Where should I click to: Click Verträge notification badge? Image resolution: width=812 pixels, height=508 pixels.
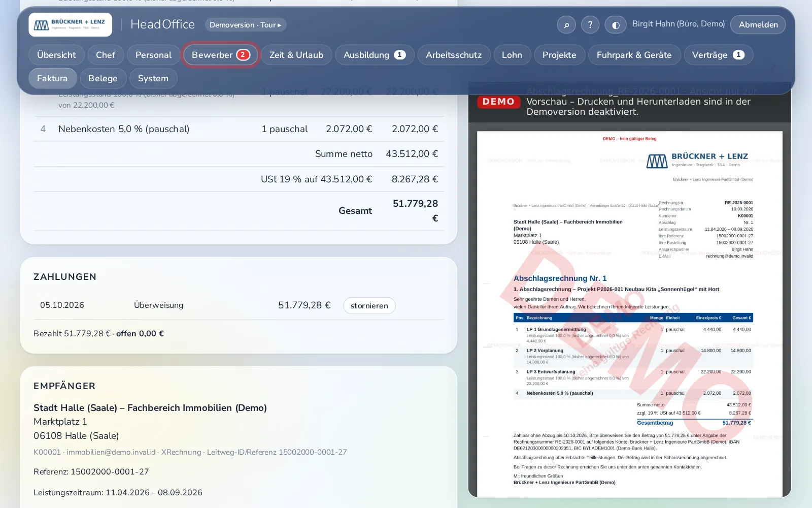point(738,55)
